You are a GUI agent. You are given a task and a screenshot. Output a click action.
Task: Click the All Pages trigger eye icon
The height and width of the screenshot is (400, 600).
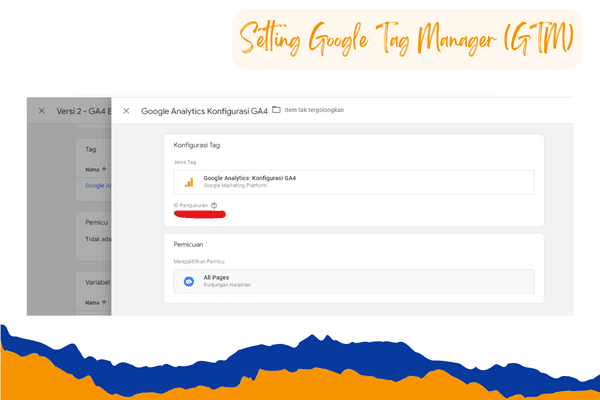pos(189,281)
